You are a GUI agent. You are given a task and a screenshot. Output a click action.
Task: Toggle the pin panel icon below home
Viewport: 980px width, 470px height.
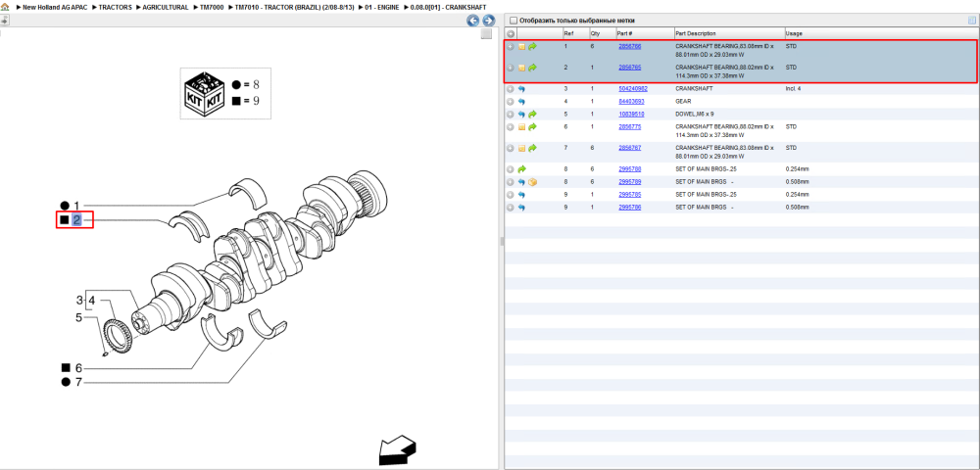pyautogui.click(x=4, y=20)
